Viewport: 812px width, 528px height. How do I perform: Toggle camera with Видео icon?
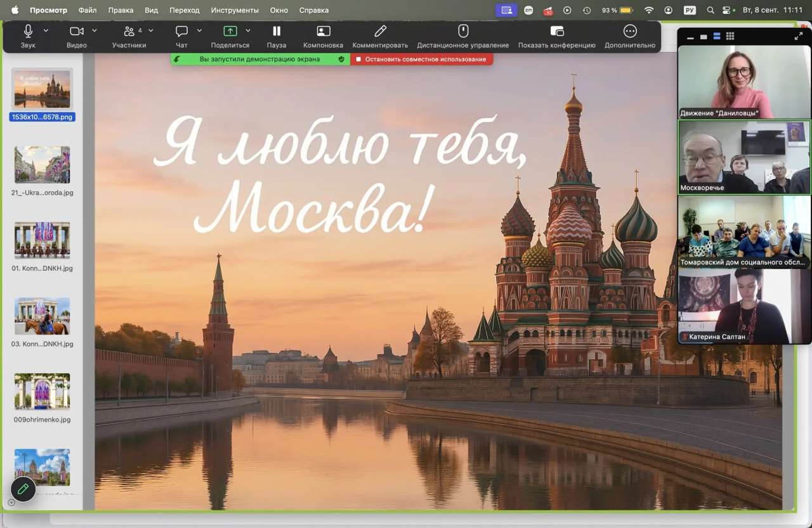(77, 32)
